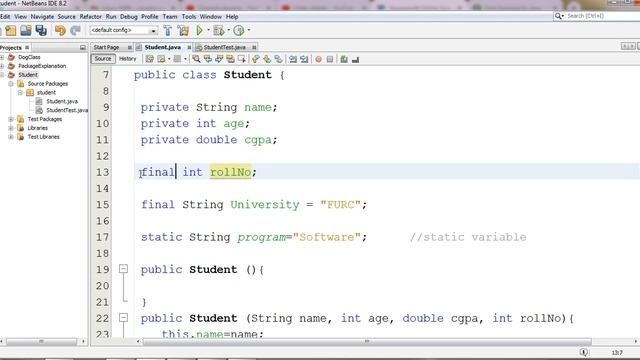Open the Navigate menu
Viewport: 640px width, 360px height.
coord(42,17)
